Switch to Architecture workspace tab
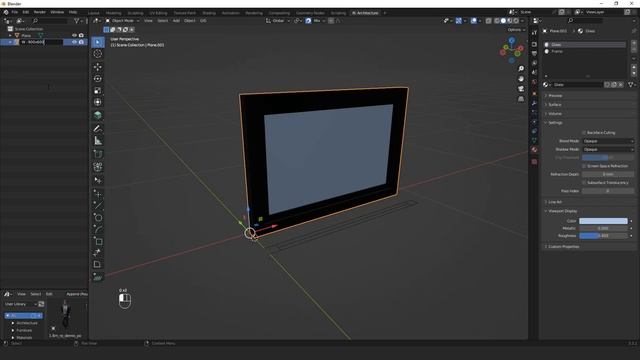The height and width of the screenshot is (360, 640). [x=365, y=13]
